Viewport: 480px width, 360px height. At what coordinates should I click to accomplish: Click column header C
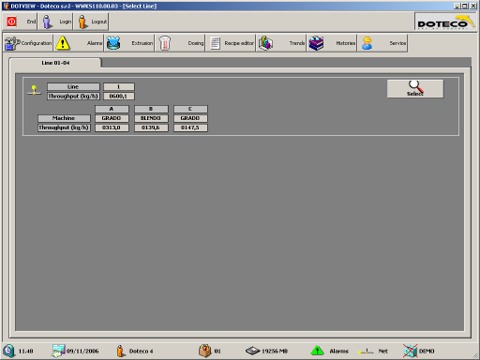[x=190, y=109]
